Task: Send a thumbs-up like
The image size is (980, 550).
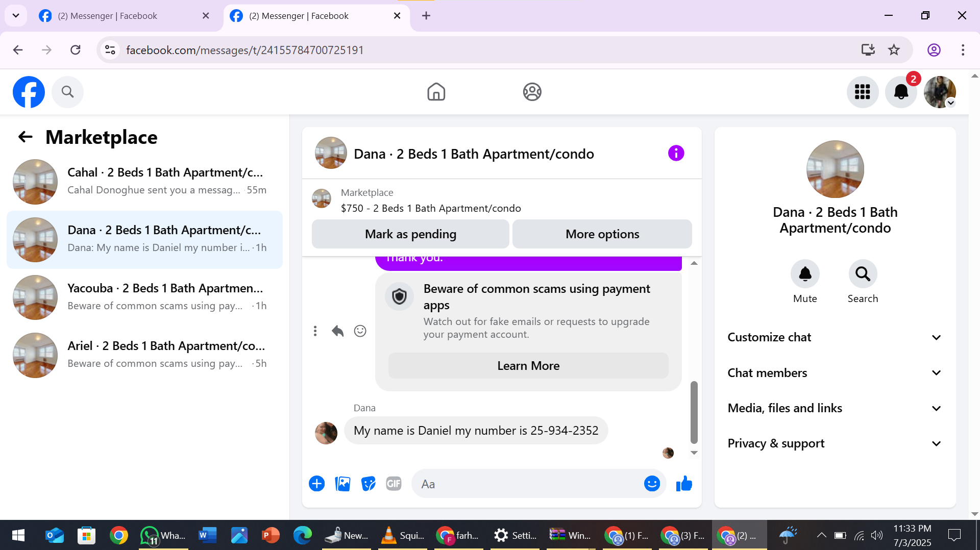Action: click(x=684, y=484)
